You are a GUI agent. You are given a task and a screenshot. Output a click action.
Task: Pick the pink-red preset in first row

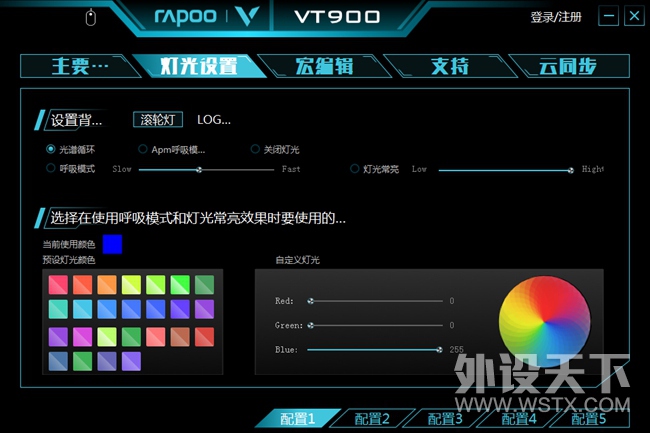pyautogui.click(x=58, y=285)
